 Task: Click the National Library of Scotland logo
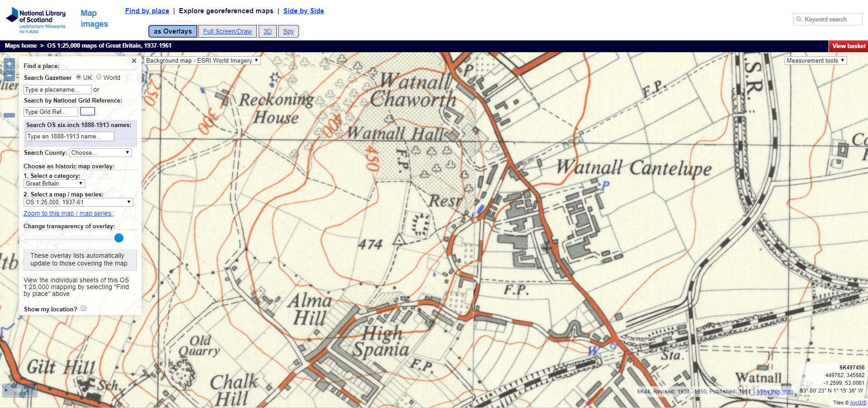36,20
